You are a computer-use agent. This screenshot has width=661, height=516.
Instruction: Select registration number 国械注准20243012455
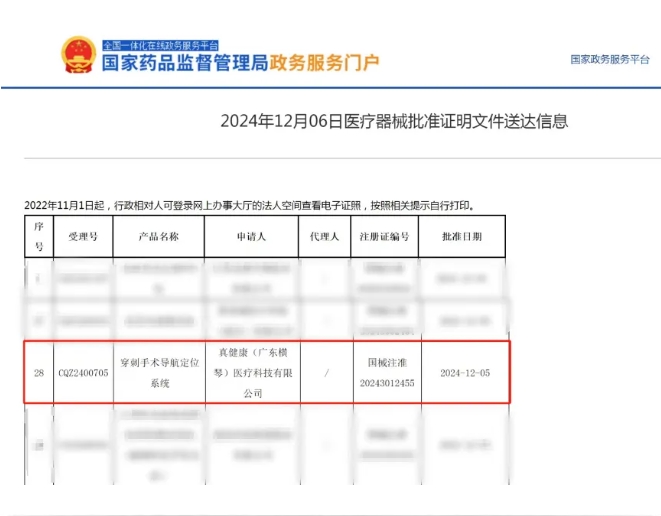(387, 373)
